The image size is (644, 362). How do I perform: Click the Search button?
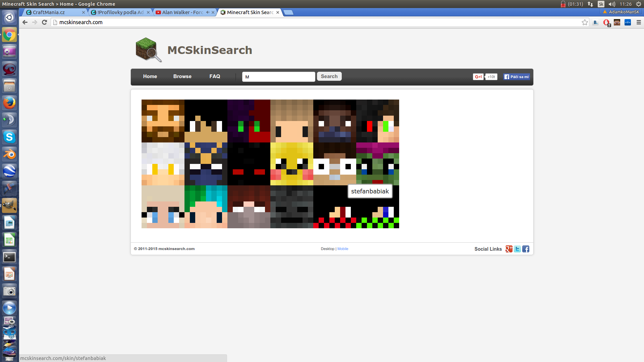click(x=329, y=76)
